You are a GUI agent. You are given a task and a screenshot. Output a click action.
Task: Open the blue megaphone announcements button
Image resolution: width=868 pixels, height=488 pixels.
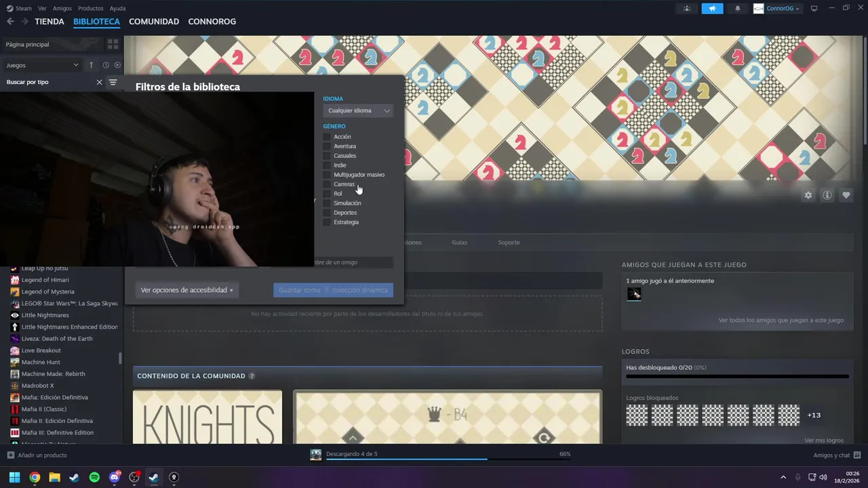(x=712, y=9)
